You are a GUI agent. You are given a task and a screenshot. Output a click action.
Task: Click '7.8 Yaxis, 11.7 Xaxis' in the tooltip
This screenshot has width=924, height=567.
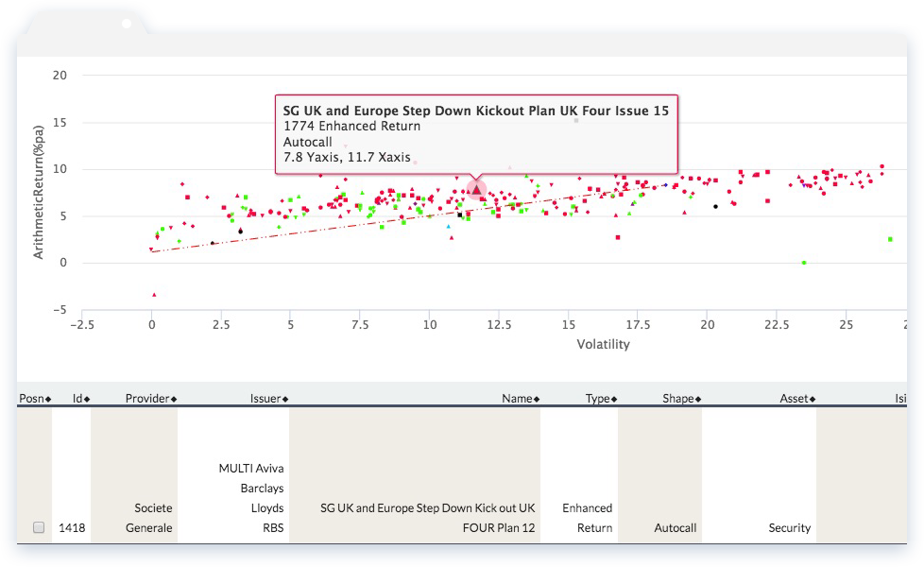[x=347, y=158]
